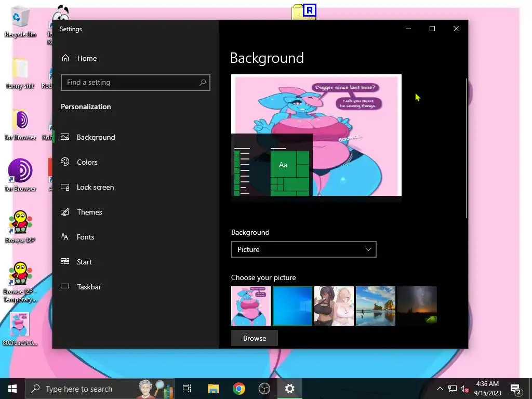The image size is (532, 399).
Task: Open the notification center icon
Action: coord(516,389)
